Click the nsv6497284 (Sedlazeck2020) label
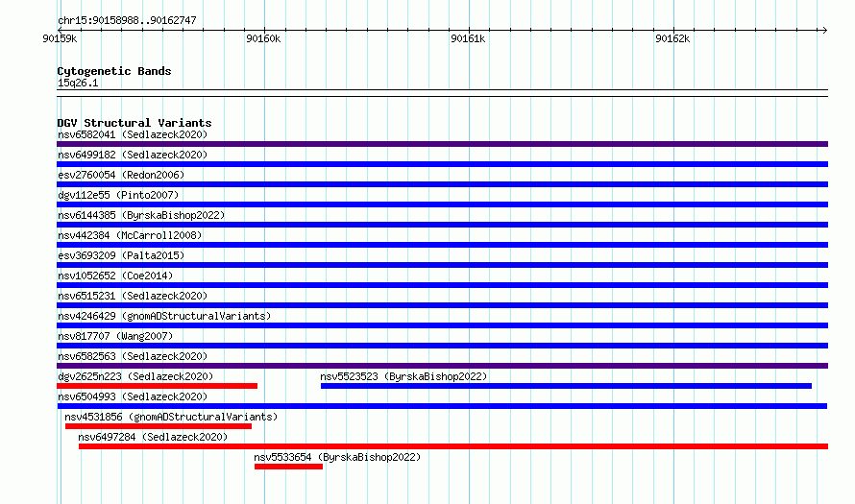Image resolution: width=855 pixels, height=504 pixels. [153, 437]
